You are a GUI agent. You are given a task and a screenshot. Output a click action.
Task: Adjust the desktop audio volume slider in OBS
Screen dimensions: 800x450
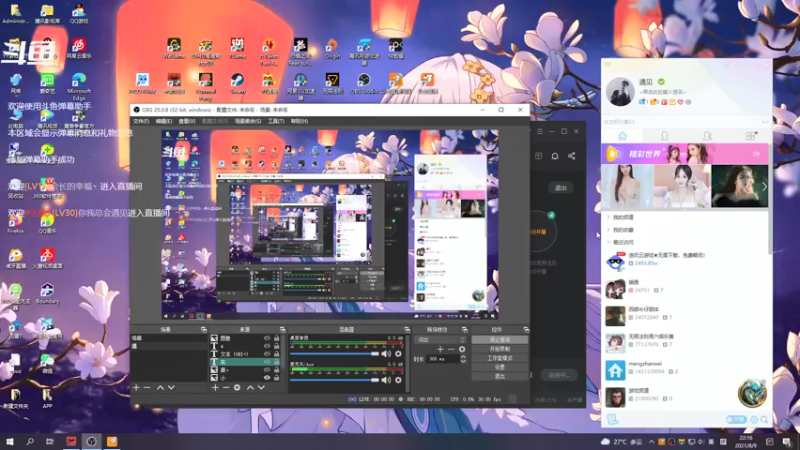point(335,354)
